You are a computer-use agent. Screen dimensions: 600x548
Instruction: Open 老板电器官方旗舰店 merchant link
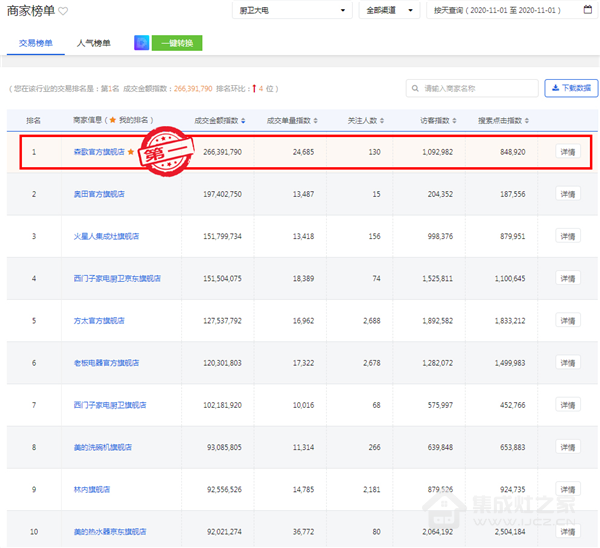click(x=106, y=363)
